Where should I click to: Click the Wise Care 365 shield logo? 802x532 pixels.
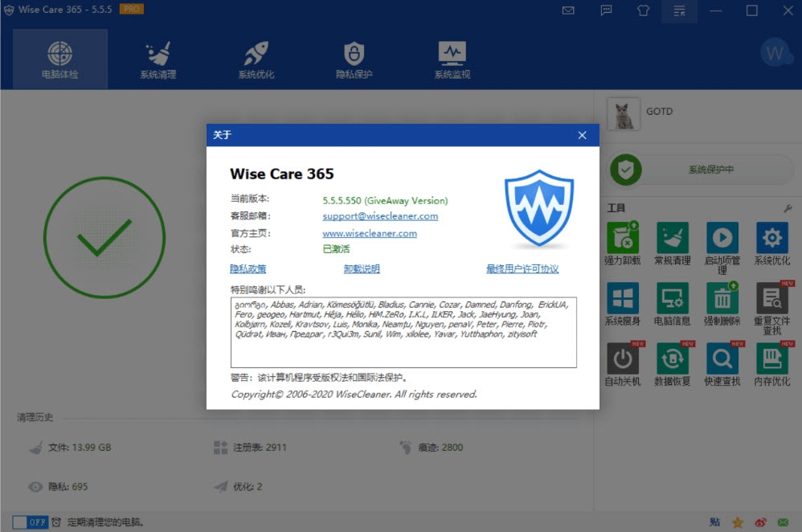point(539,207)
